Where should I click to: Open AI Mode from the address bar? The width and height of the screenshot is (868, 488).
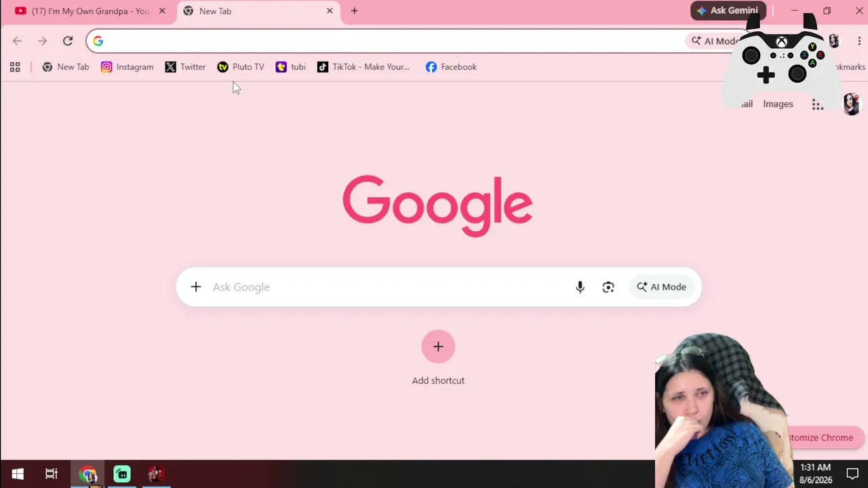coord(714,41)
